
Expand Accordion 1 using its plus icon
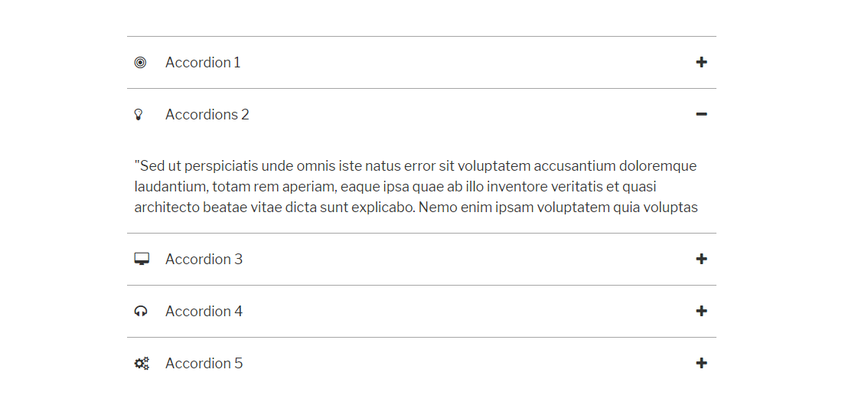[701, 62]
